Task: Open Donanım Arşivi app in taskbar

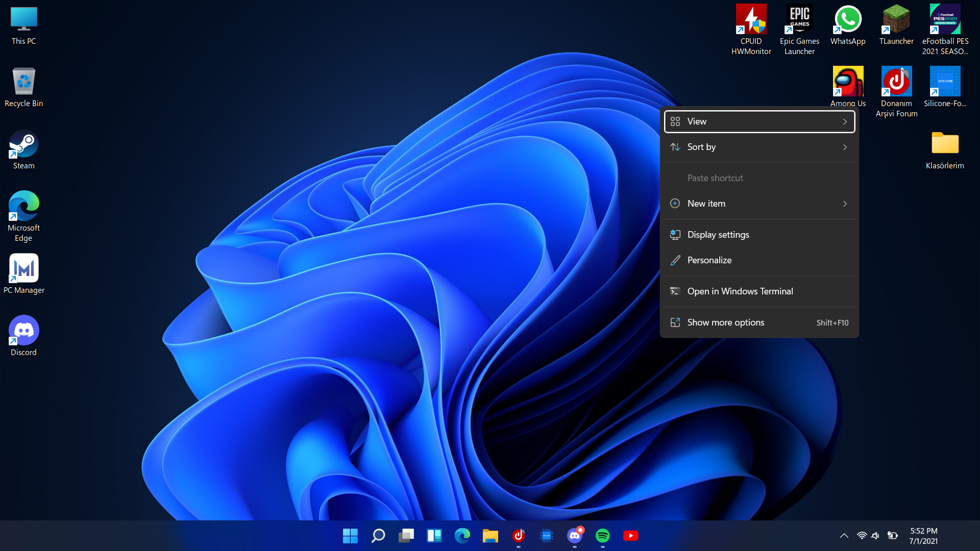Action: coord(519,536)
